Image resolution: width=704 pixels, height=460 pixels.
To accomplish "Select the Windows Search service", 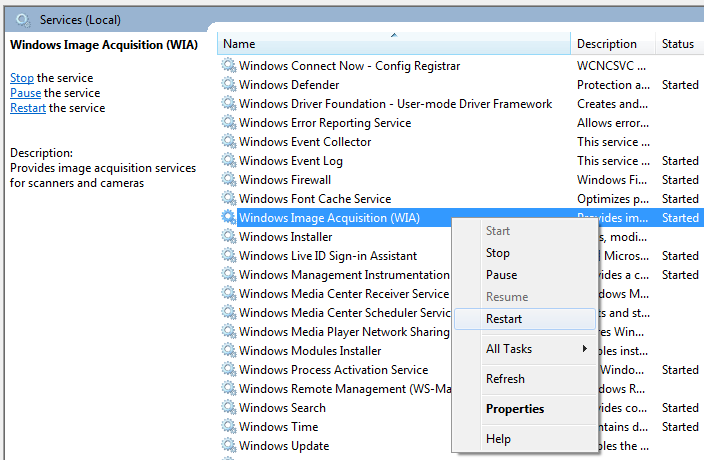I will (x=282, y=407).
